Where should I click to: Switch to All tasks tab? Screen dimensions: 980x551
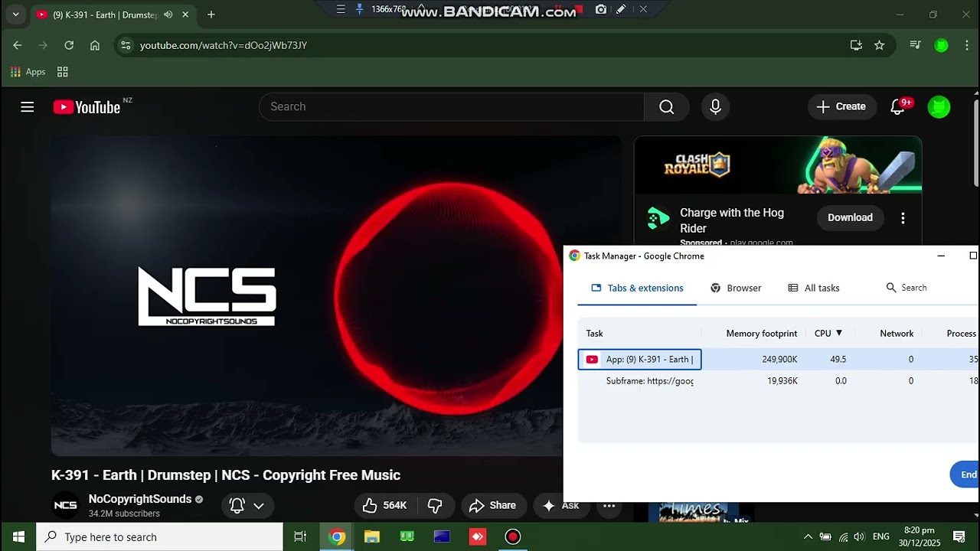click(x=814, y=288)
